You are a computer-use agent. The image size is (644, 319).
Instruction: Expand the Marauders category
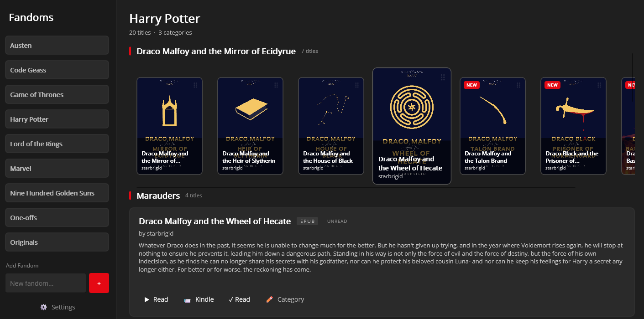158,196
